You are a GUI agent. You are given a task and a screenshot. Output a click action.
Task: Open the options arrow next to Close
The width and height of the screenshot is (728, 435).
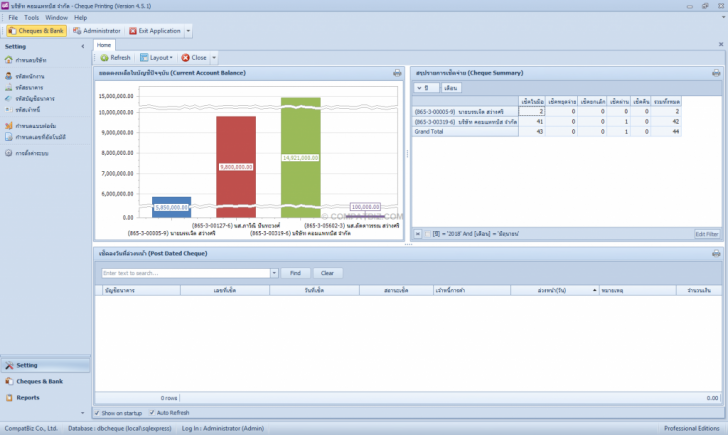214,58
